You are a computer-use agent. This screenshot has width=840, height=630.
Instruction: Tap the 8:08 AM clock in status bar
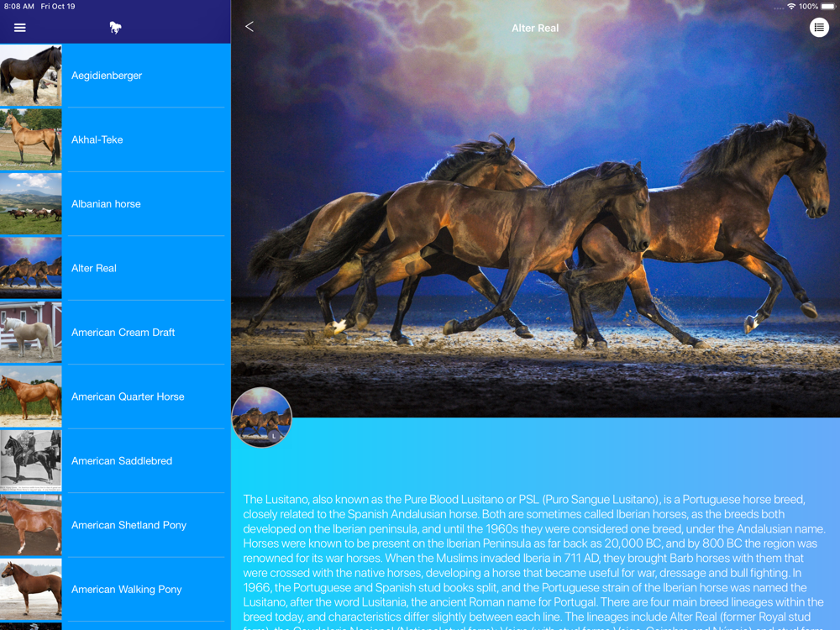(19, 7)
